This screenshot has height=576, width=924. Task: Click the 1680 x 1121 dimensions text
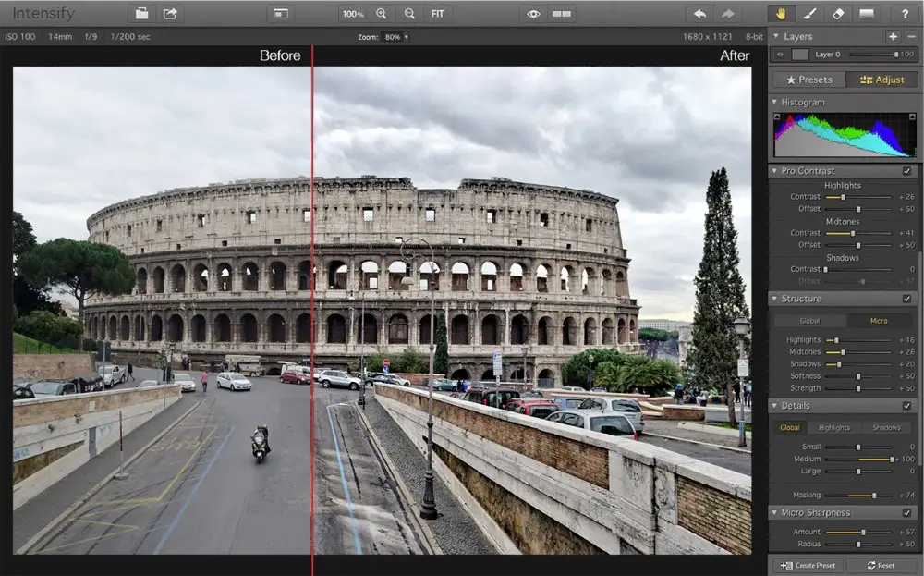point(707,37)
